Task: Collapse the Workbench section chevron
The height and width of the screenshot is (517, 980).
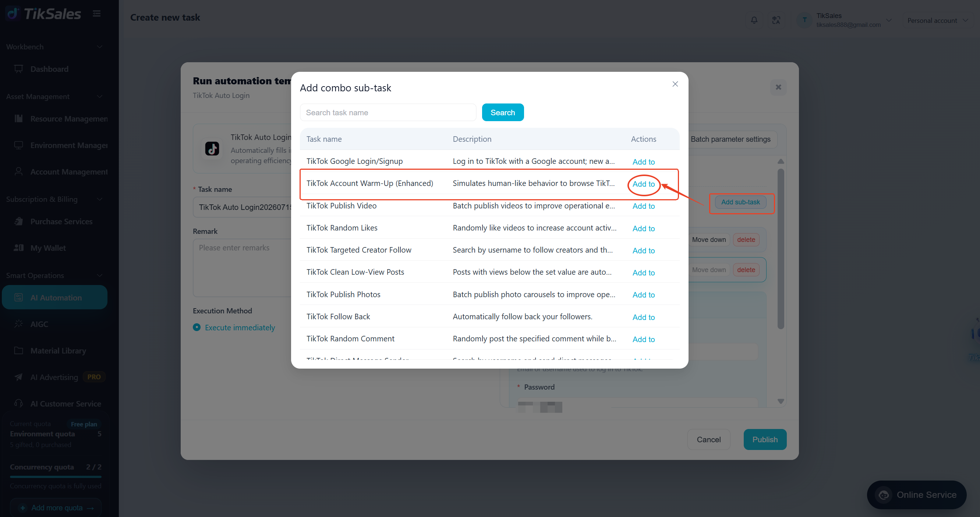Action: (x=100, y=47)
